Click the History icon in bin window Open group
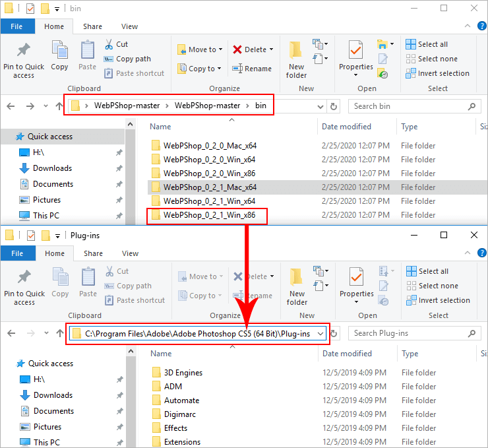Viewport: 488px width, 448px height. 382,73
